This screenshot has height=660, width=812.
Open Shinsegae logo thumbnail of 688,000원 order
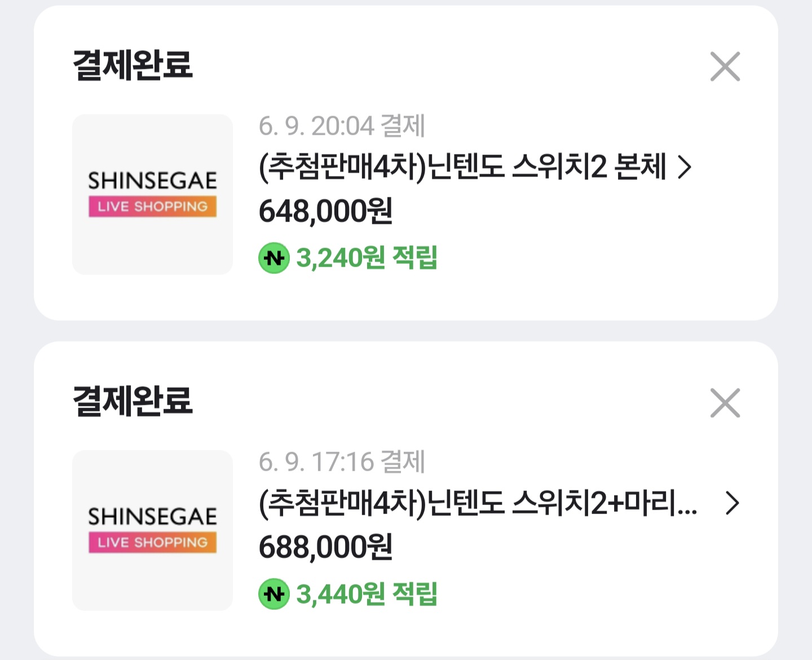(x=152, y=530)
